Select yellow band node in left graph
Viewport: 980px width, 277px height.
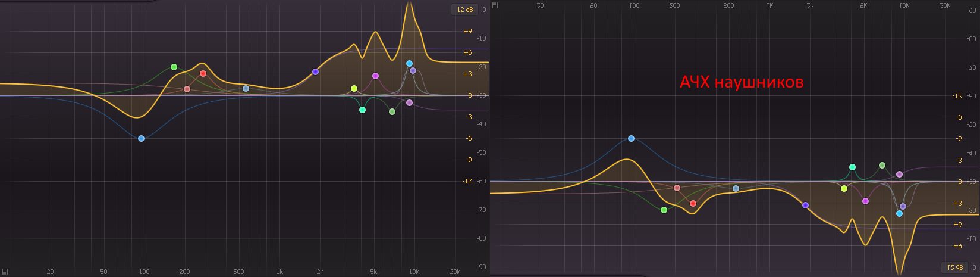[354, 89]
